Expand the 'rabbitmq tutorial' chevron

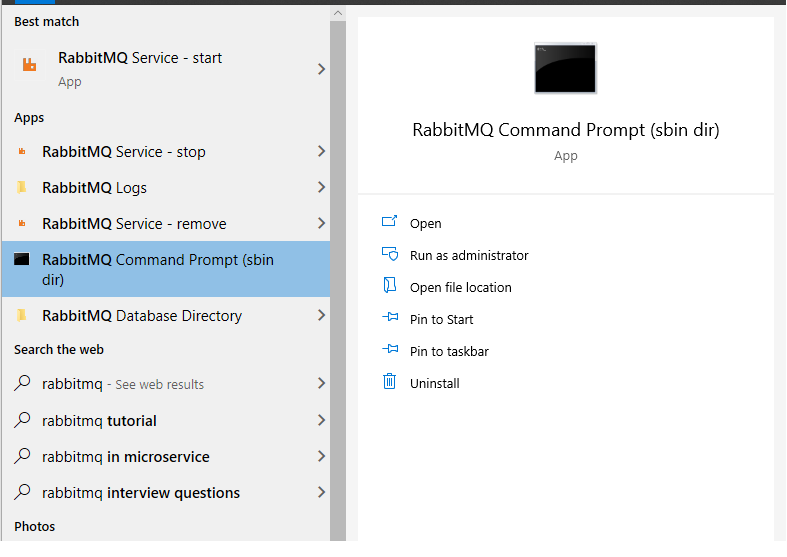[321, 420]
